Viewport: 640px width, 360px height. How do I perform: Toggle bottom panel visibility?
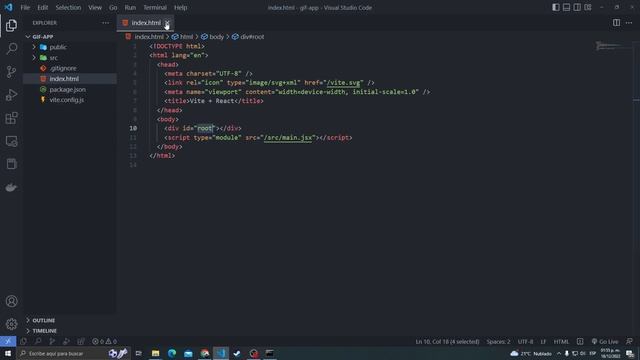tap(567, 7)
